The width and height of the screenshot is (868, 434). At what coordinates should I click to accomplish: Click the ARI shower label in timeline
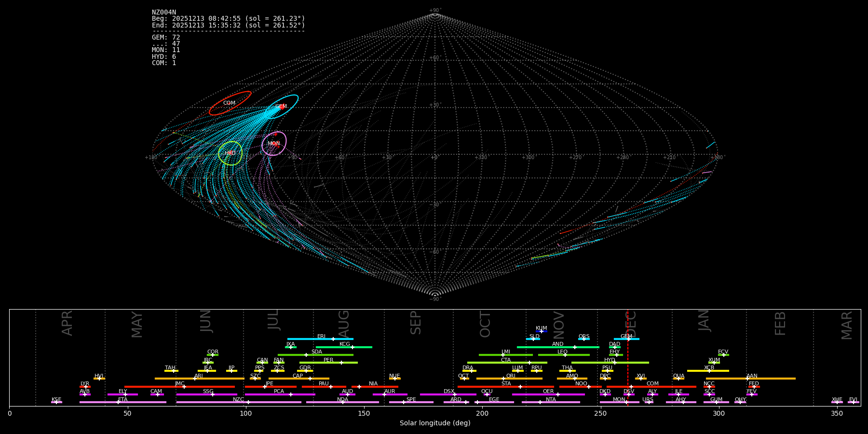point(199,376)
